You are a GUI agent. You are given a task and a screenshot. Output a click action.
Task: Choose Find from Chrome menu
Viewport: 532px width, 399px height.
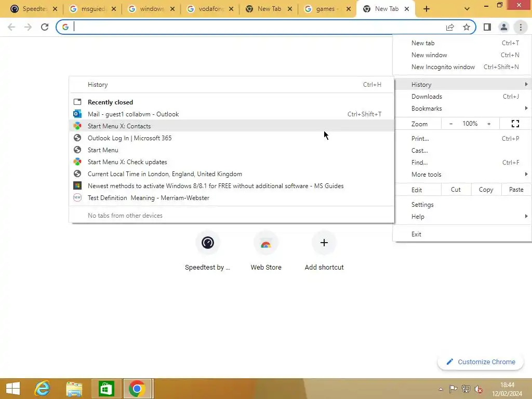click(462, 163)
